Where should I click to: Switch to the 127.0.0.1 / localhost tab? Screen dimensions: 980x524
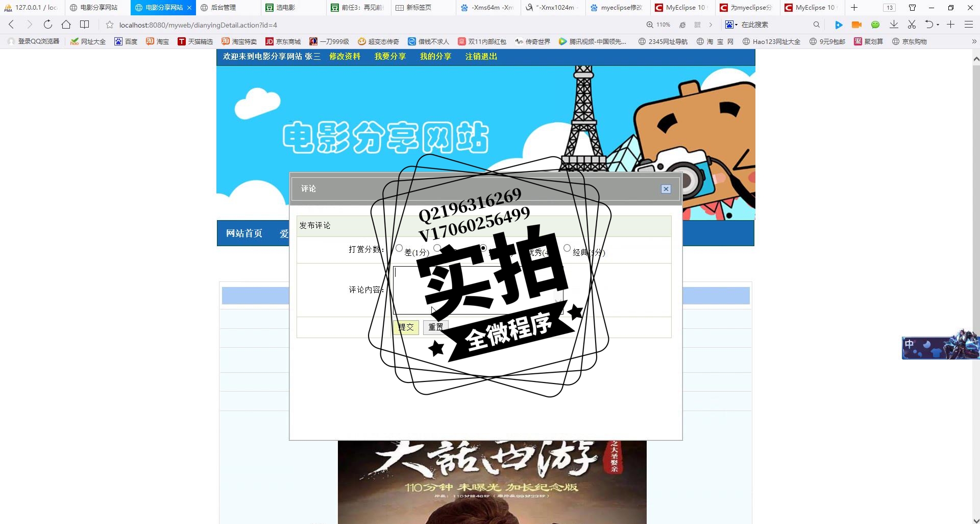[32, 8]
